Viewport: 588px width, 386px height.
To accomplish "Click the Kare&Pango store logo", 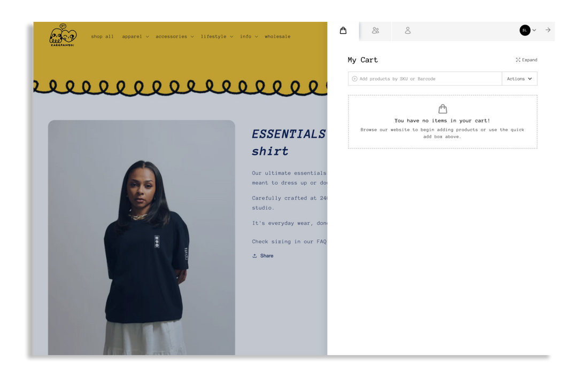I will (63, 36).
